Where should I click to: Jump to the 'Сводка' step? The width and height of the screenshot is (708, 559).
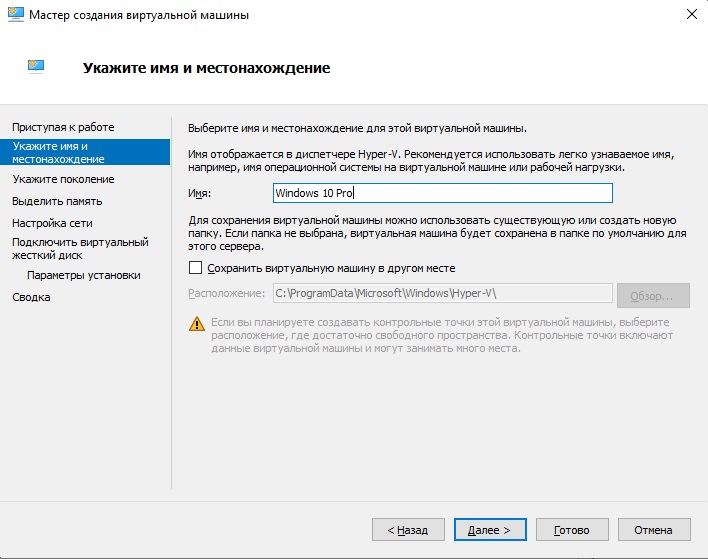point(31,297)
